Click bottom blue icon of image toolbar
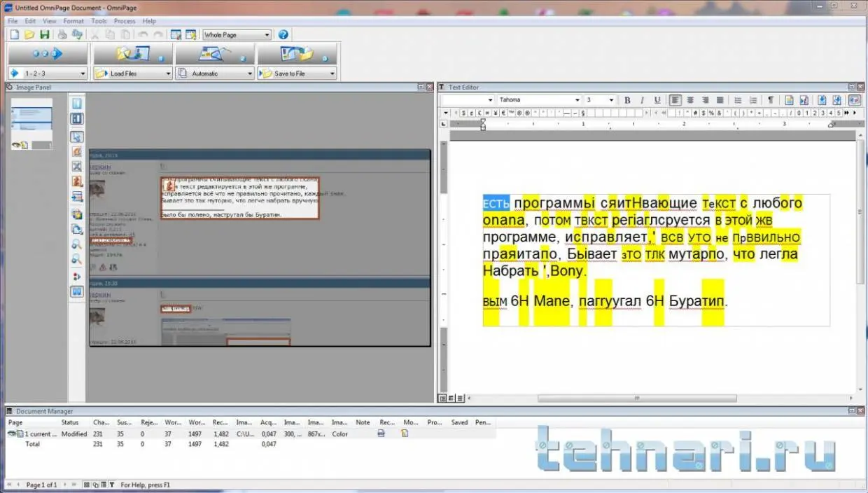Image resolution: width=868 pixels, height=493 pixels. click(x=77, y=291)
